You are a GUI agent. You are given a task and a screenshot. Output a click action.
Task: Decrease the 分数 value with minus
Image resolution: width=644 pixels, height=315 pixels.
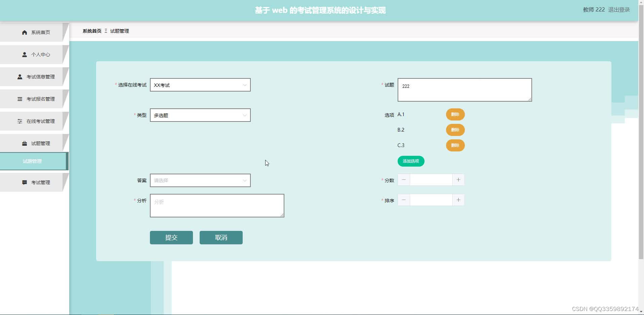pyautogui.click(x=404, y=180)
